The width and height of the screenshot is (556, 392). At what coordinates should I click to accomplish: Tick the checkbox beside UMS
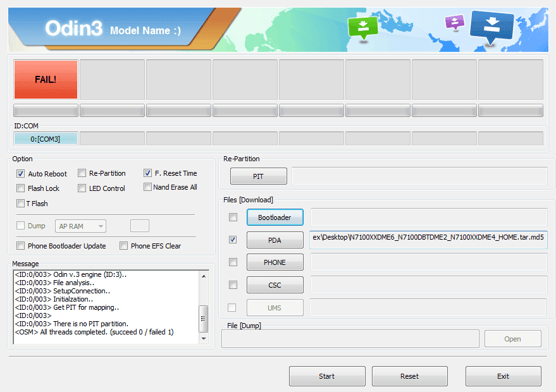point(232,307)
